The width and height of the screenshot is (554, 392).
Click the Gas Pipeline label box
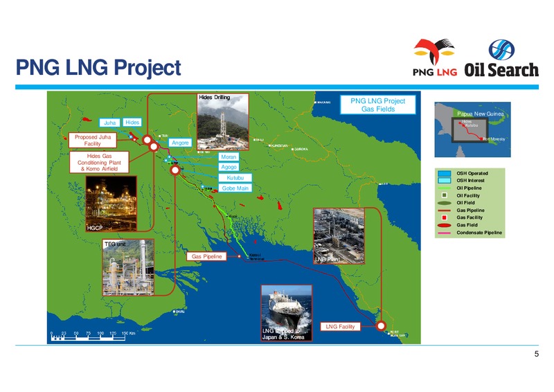(x=206, y=256)
